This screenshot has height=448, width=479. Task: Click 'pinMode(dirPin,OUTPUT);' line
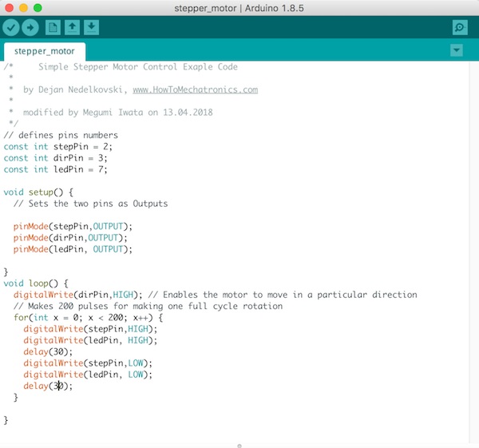(x=70, y=238)
